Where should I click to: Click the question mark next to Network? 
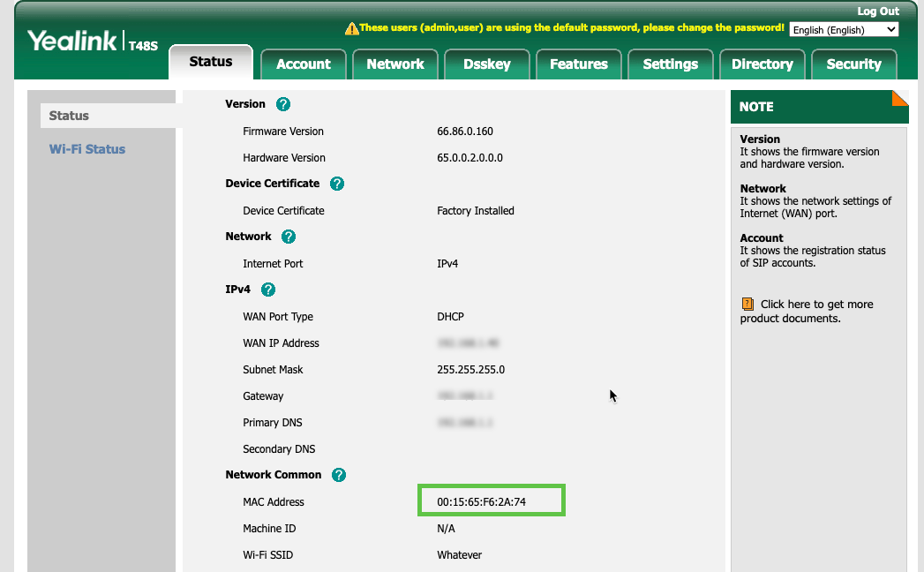coord(289,237)
